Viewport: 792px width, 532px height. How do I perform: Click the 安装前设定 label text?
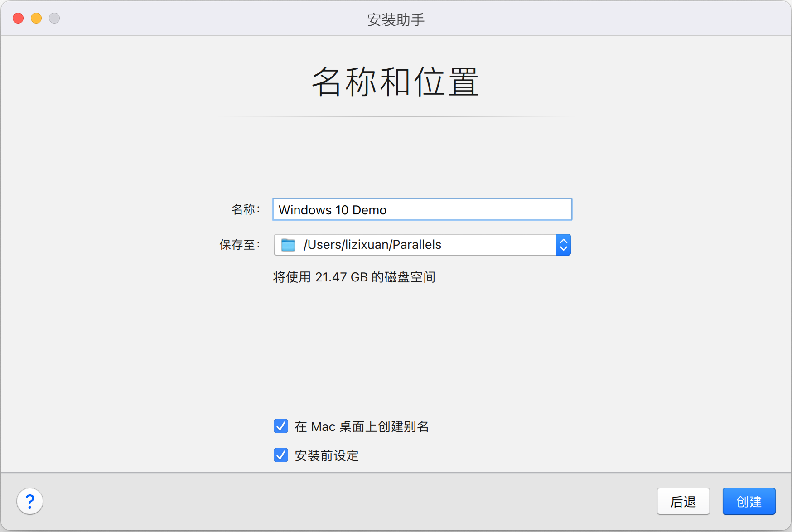click(326, 455)
